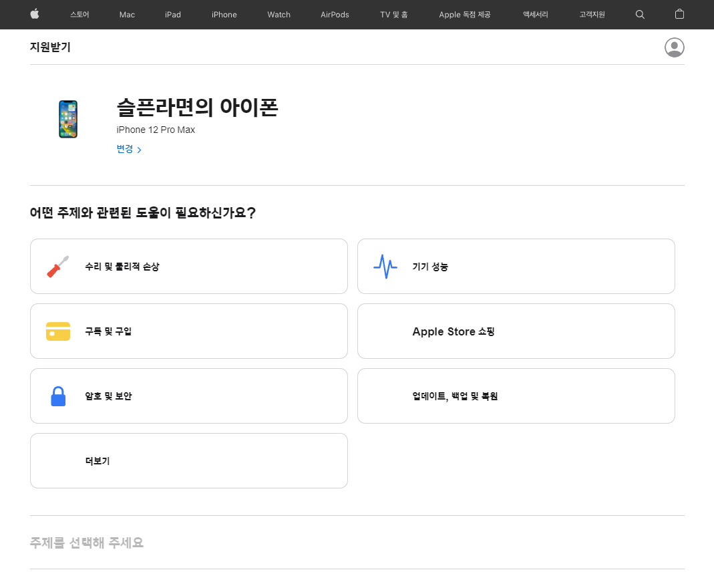The height and width of the screenshot is (588, 714).
Task: Select the Apple Store 쇼핑 topic card
Action: point(516,331)
